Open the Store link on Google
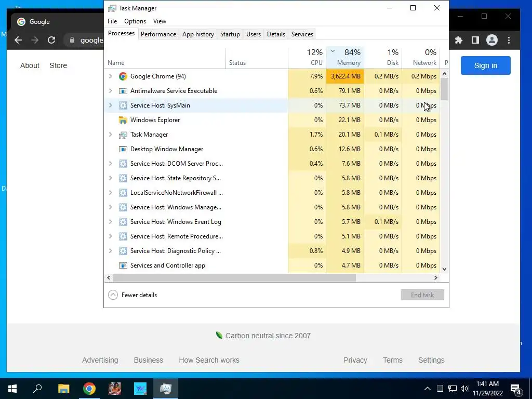Screen dimensions: 532x399 tap(58, 65)
